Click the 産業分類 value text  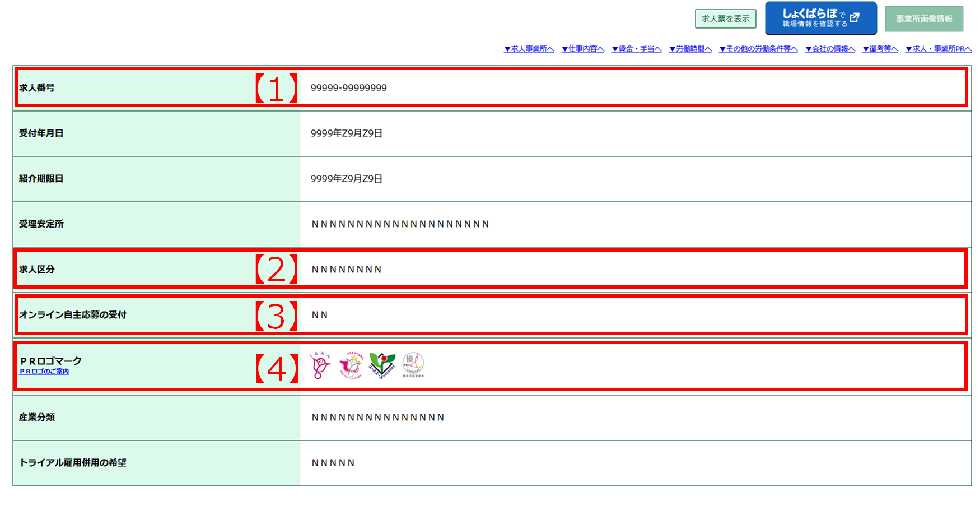pyautogui.click(x=378, y=417)
